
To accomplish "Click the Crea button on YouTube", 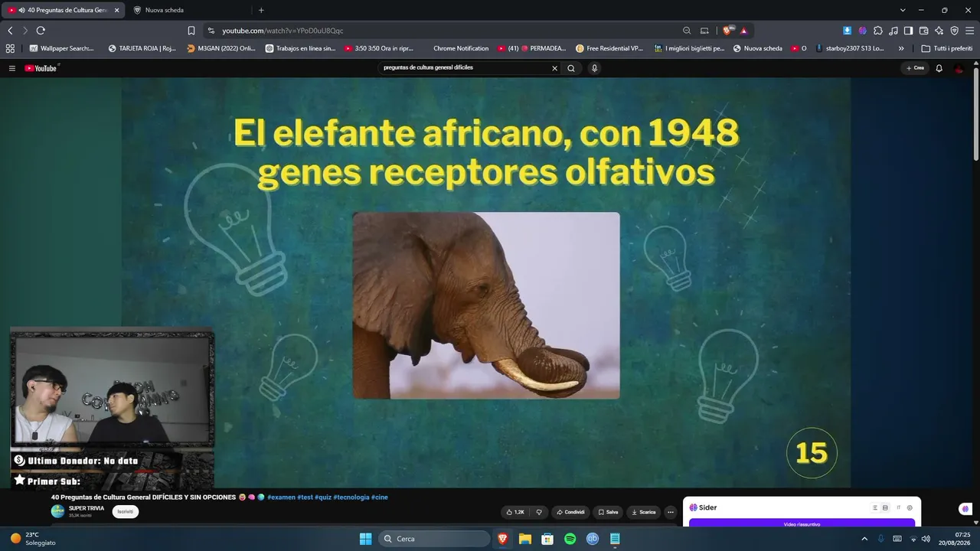I will pos(915,68).
